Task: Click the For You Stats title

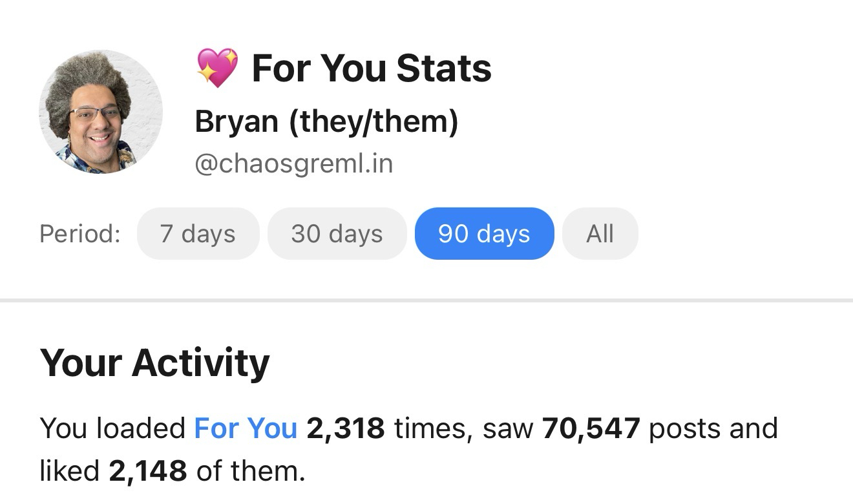Action: pyautogui.click(x=372, y=68)
